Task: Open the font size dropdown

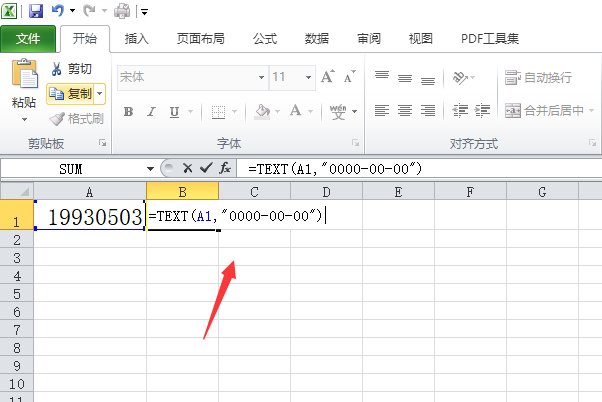Action: click(x=307, y=77)
